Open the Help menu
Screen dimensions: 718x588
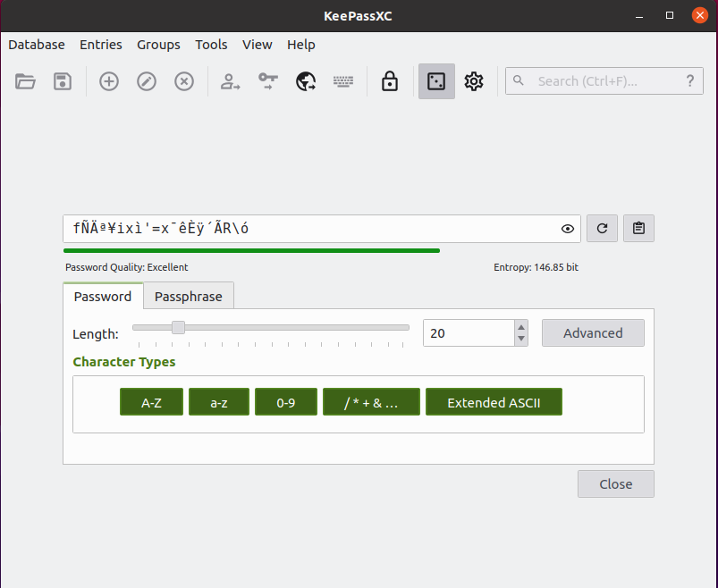click(300, 45)
